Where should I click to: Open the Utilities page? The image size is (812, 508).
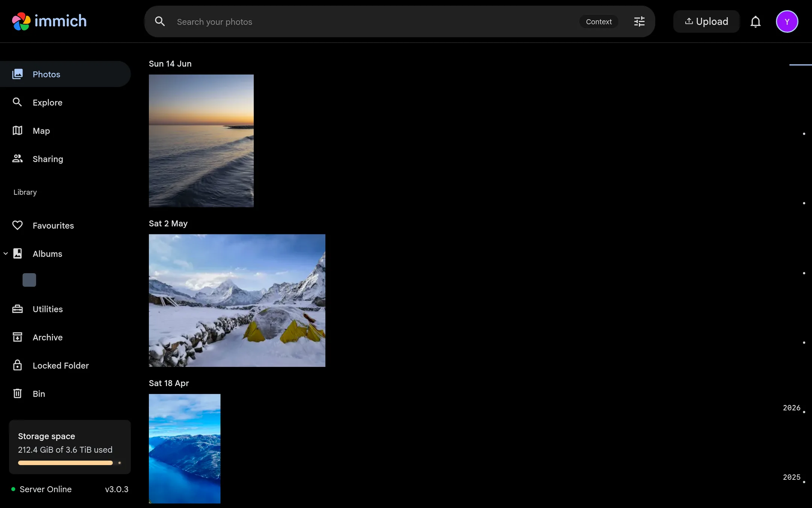65,309
